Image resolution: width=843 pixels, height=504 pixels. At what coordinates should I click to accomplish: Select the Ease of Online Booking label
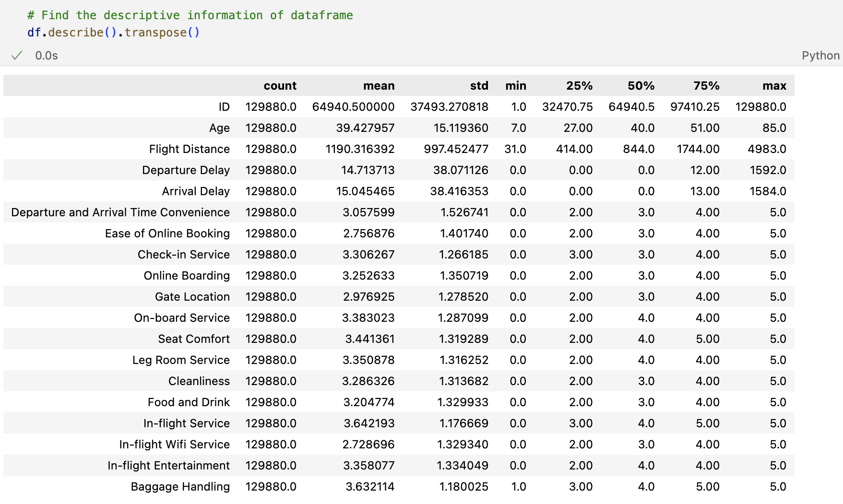pos(167,234)
